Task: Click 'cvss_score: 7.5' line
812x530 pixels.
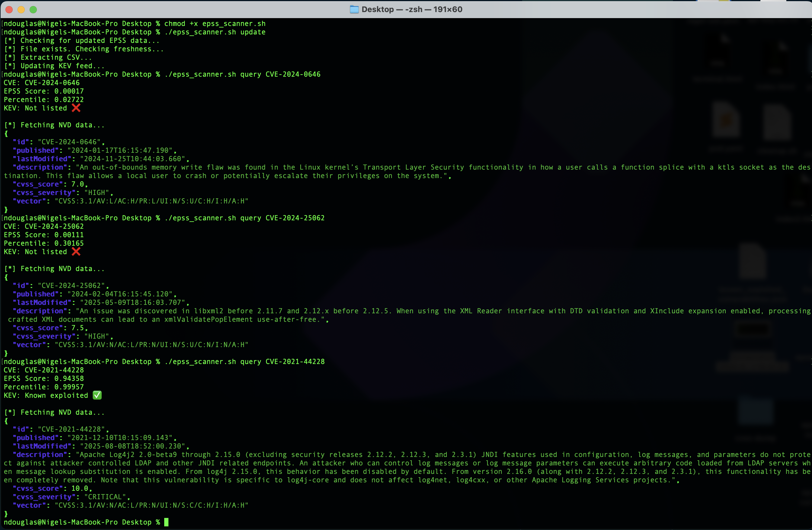Action: 50,328
